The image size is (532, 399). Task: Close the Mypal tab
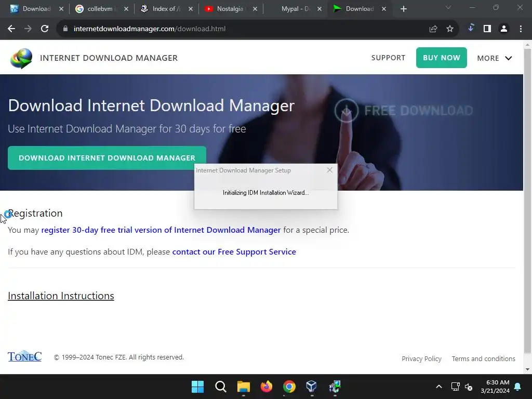click(320, 9)
